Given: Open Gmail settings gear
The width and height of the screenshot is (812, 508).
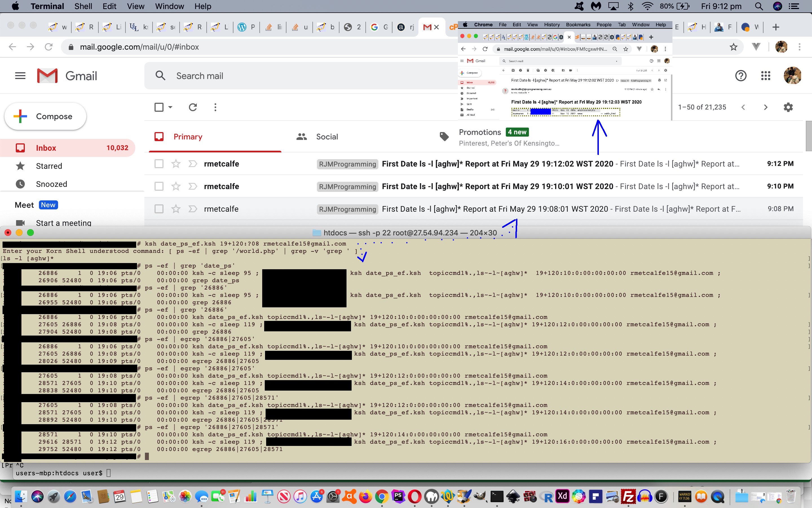Looking at the screenshot, I should (x=788, y=107).
